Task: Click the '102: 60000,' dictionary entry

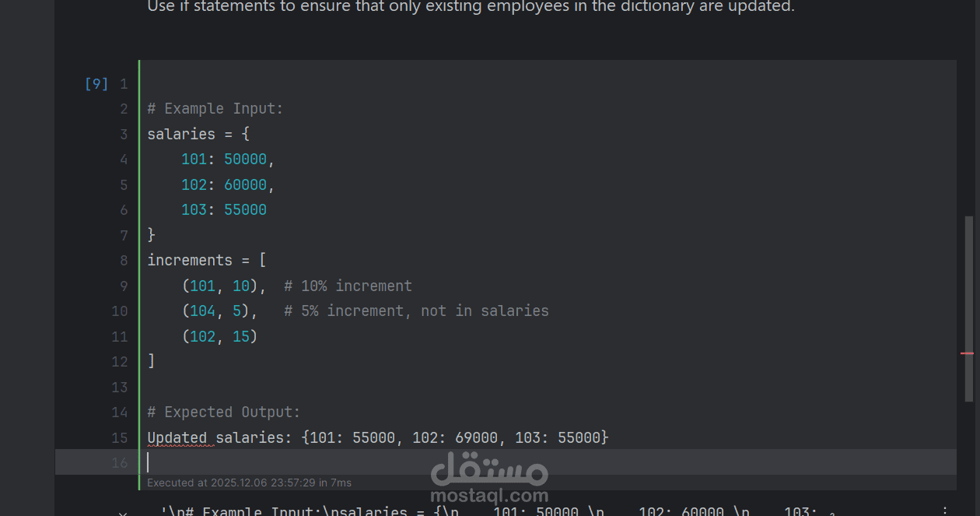Action: (228, 184)
